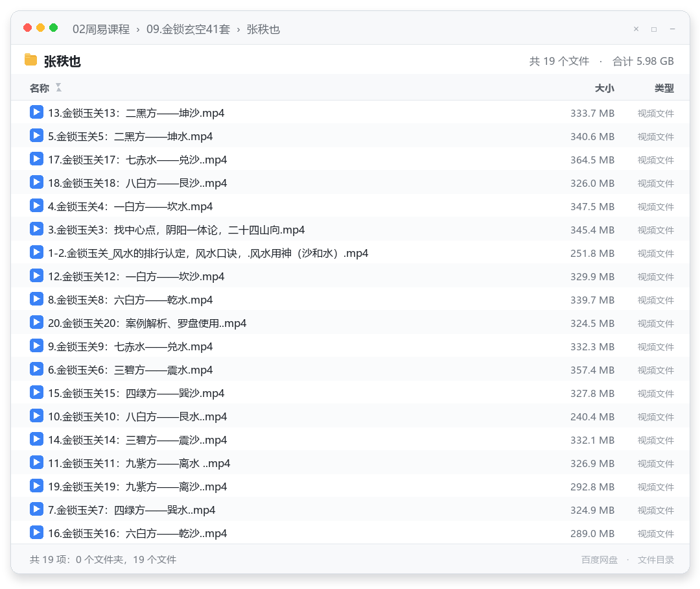The image size is (700, 589).
Task: Click video icon for 19.金锁玉关19 离沙
Action: pos(36,486)
